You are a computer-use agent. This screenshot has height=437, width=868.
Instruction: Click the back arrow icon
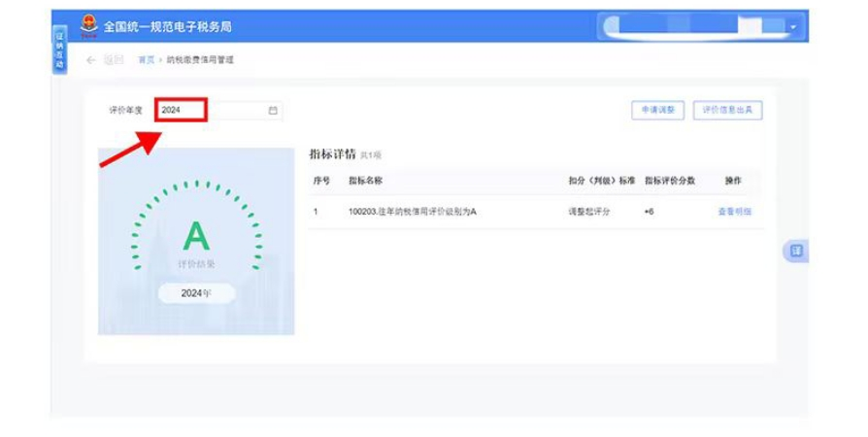click(x=91, y=60)
